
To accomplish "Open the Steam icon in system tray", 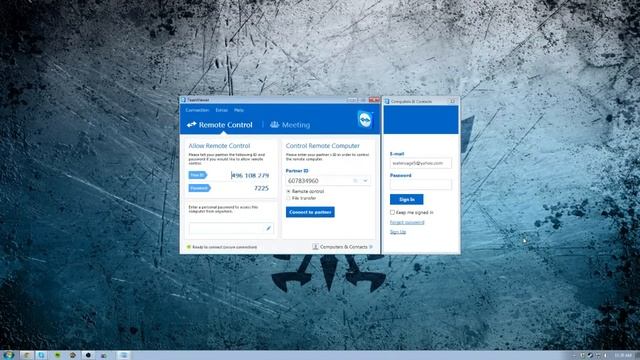I will pyautogui.click(x=590, y=355).
